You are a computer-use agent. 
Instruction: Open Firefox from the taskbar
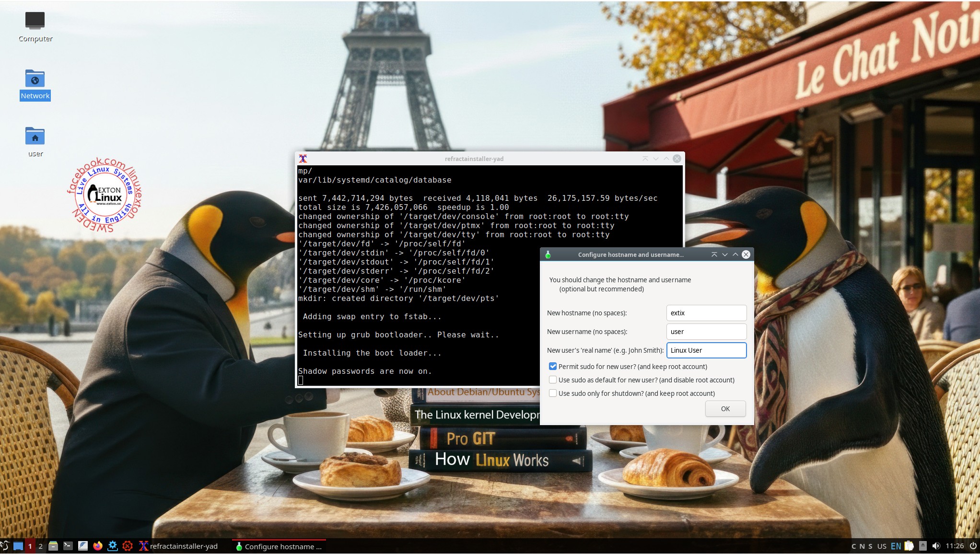(x=98, y=546)
